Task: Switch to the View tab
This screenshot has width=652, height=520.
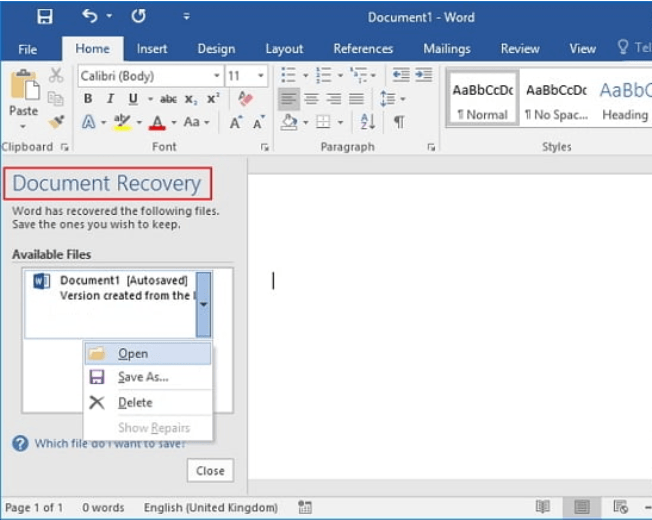Action: (583, 49)
